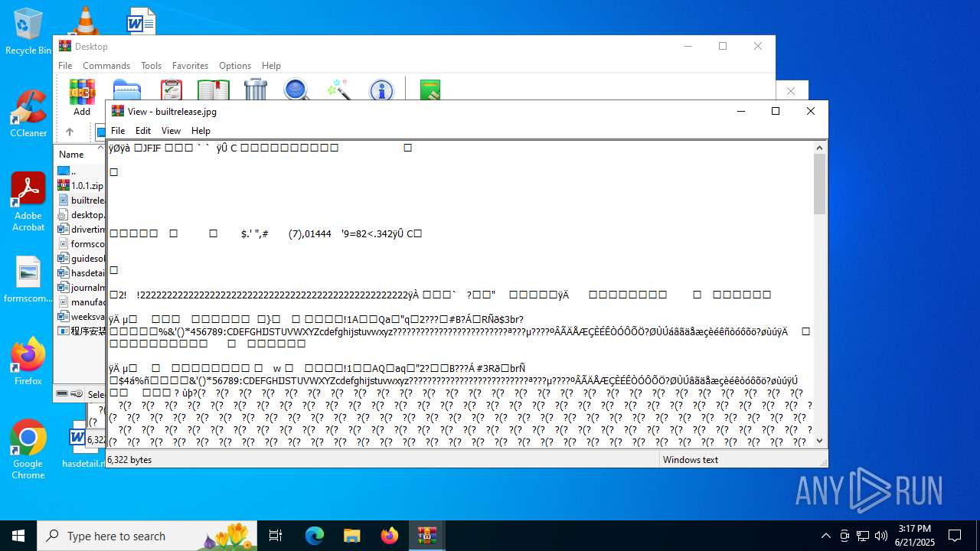The width and height of the screenshot is (980, 551).
Task: Select 1.0.1.zip in file list
Action: pyautogui.click(x=81, y=185)
